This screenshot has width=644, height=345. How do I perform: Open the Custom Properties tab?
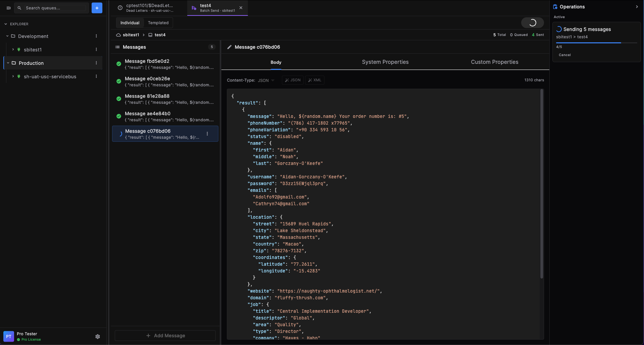pyautogui.click(x=494, y=62)
